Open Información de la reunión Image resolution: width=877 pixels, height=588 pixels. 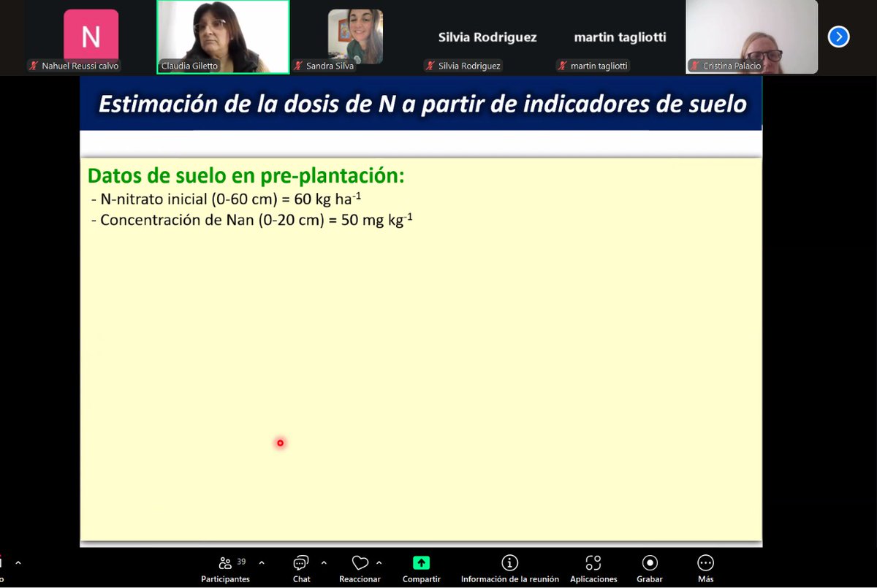pos(509,570)
